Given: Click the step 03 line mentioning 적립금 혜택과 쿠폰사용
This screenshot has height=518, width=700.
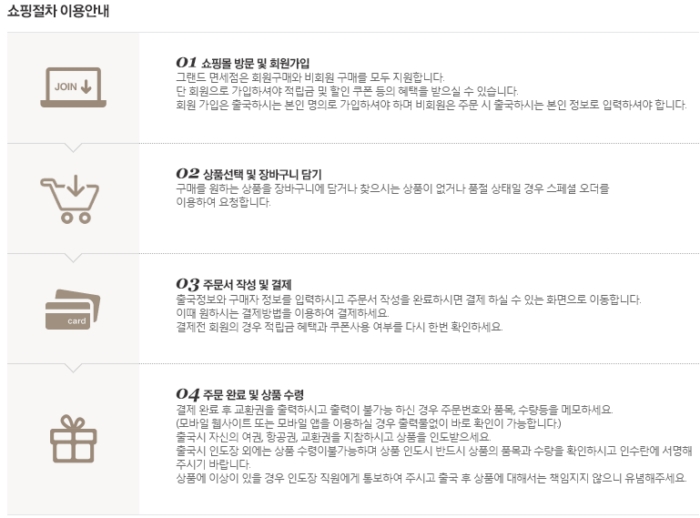Looking at the screenshot, I should pos(339,326).
